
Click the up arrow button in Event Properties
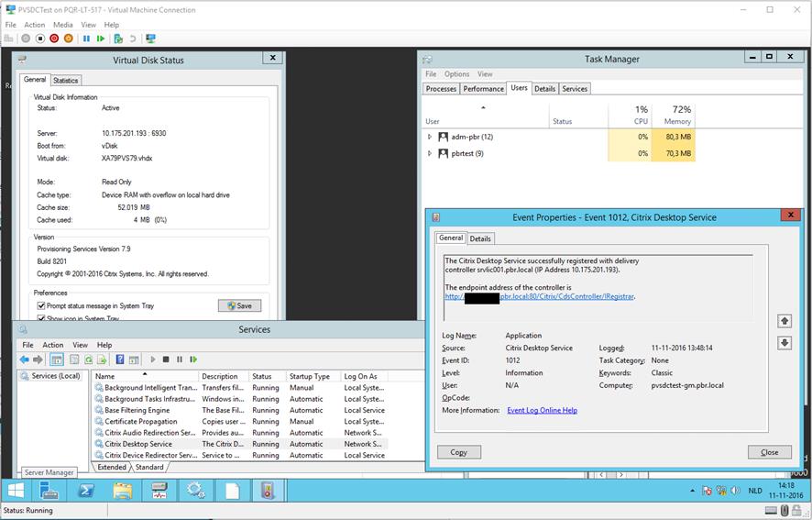(785, 321)
